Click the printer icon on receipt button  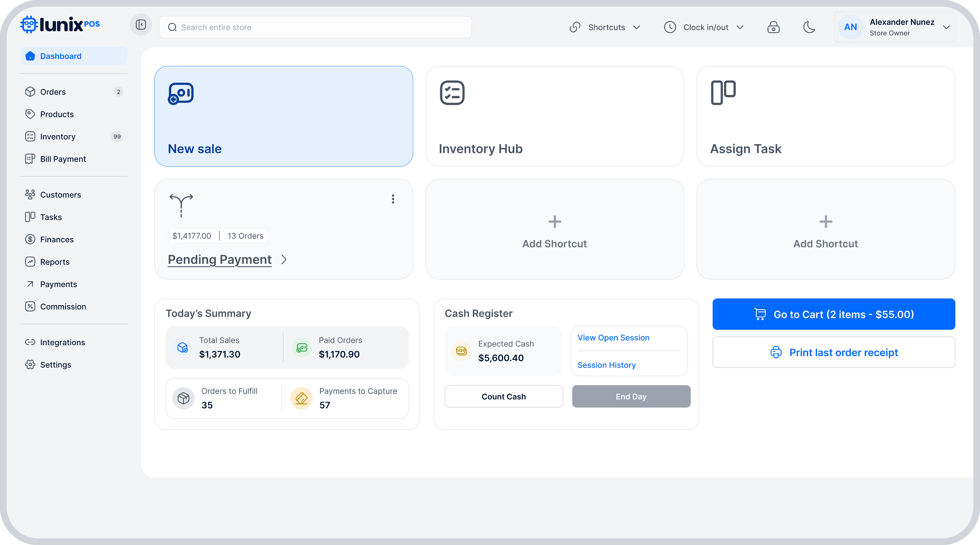[776, 352]
